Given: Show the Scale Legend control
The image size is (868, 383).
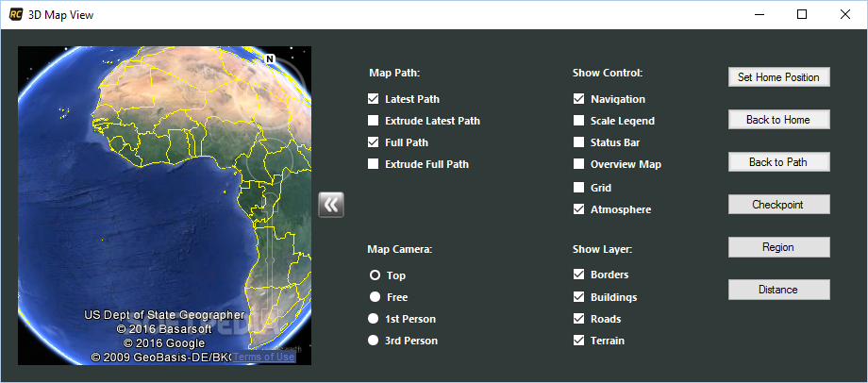Looking at the screenshot, I should click(x=578, y=121).
